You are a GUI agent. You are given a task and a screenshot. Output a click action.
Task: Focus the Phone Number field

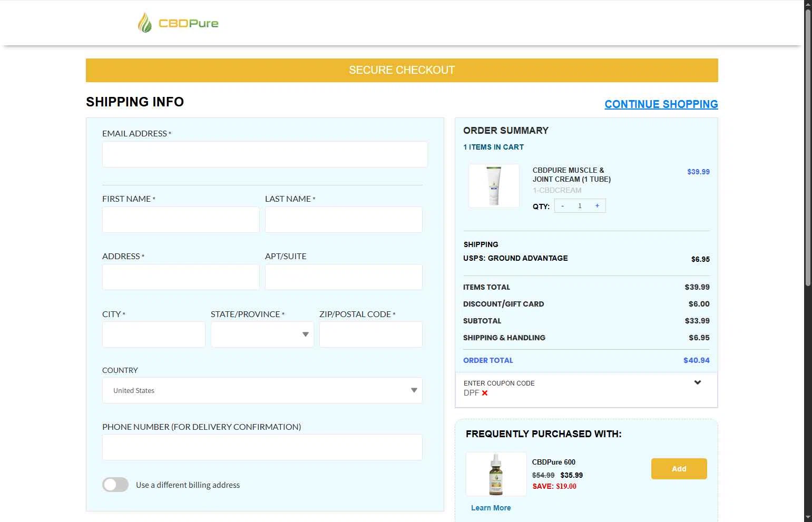point(262,447)
